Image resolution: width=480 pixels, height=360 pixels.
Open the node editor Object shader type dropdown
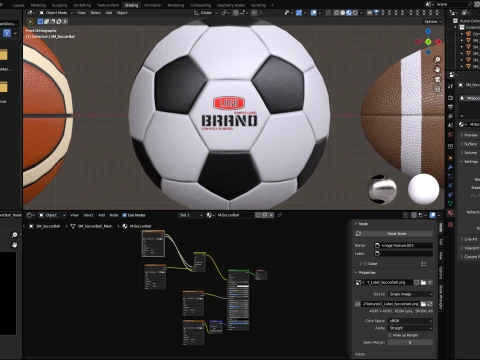click(52, 215)
